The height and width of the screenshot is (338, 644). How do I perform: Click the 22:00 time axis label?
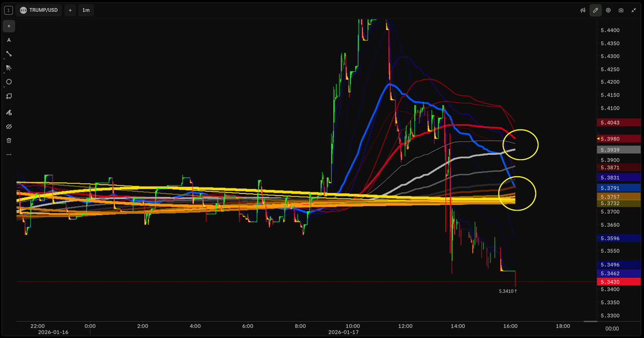(x=38, y=326)
